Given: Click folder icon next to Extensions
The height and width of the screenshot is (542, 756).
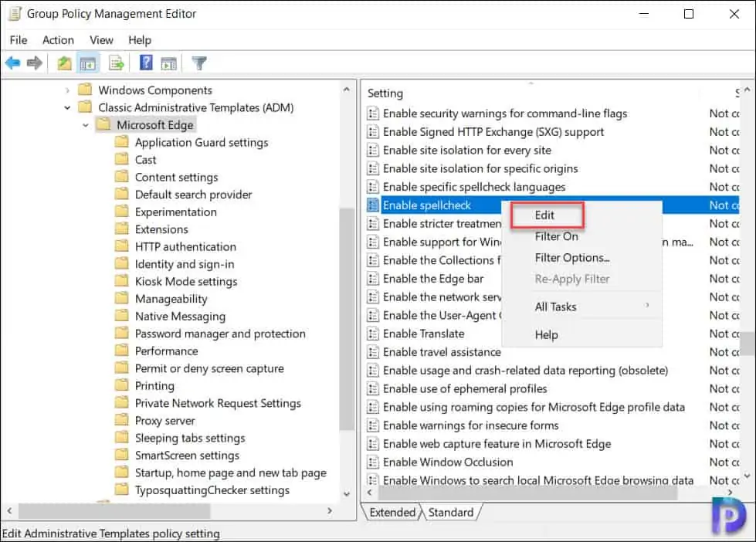Looking at the screenshot, I should click(122, 229).
